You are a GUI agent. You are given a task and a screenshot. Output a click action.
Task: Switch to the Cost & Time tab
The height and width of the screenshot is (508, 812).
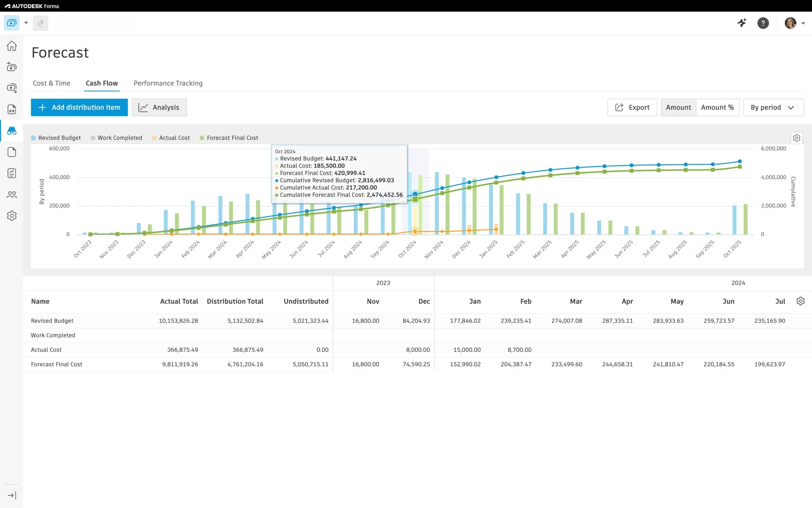tap(52, 83)
